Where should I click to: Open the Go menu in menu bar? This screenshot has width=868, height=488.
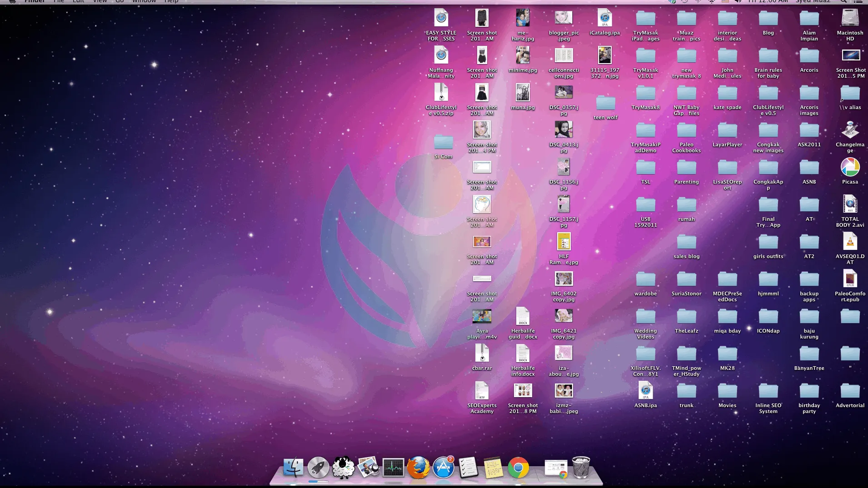click(x=120, y=1)
